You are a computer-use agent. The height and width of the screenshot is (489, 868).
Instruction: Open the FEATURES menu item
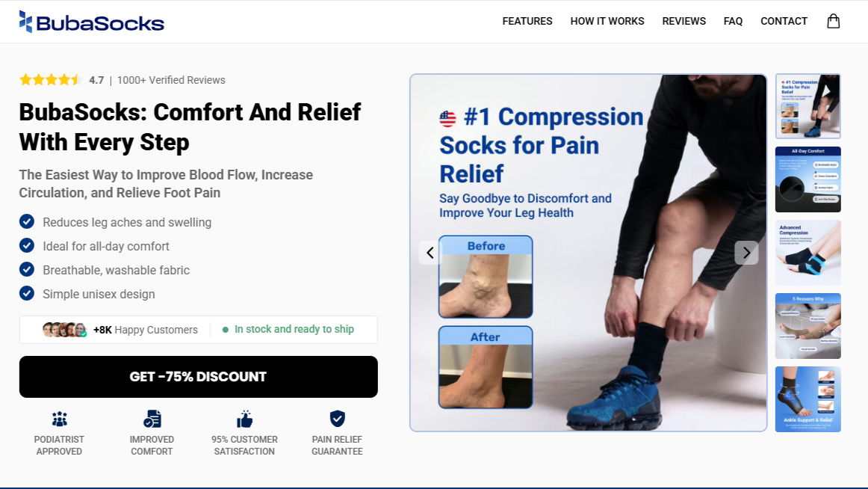coord(527,21)
